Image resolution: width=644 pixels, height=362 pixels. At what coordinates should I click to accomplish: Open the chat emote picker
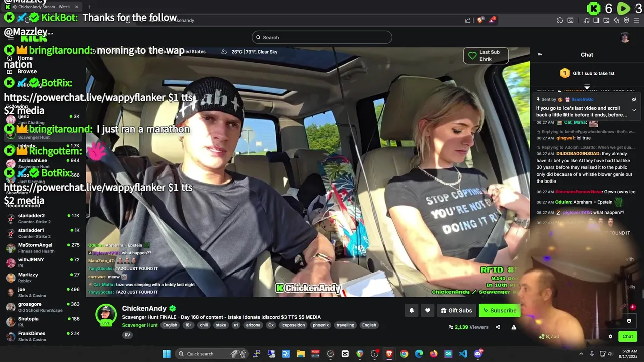(x=629, y=321)
